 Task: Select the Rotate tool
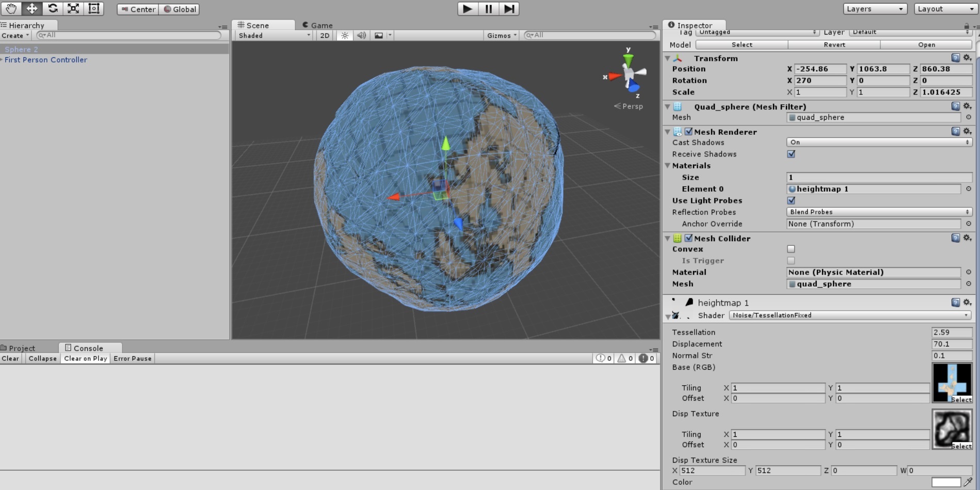tap(52, 9)
